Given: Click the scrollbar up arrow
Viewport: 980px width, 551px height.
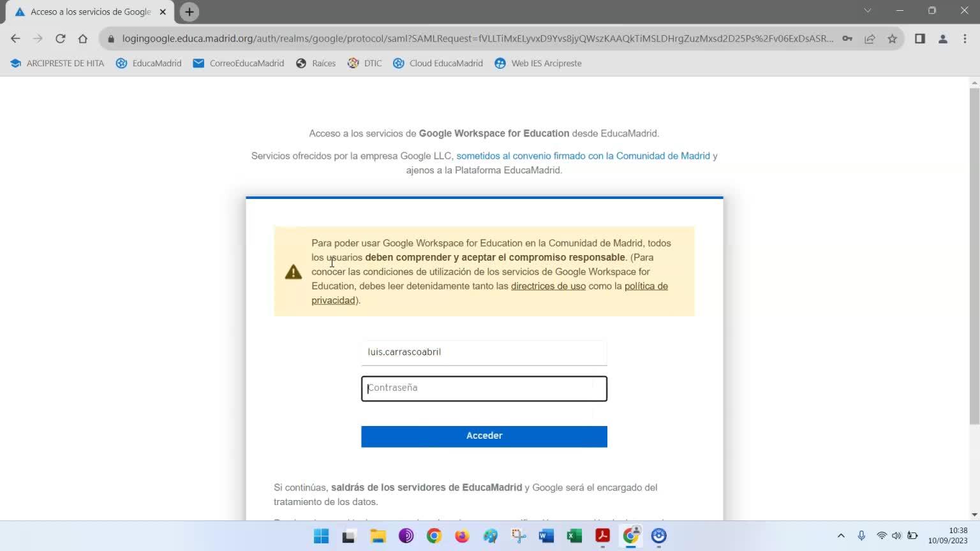Looking at the screenshot, I should 974,82.
